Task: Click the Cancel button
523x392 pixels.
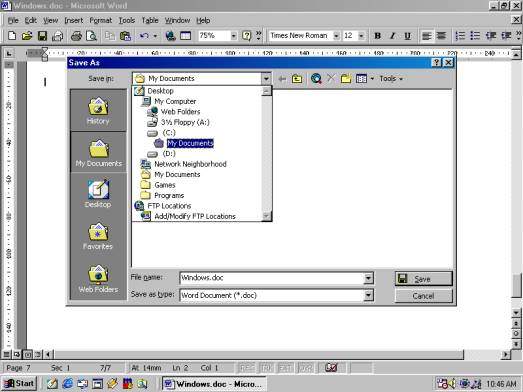Action: point(424,296)
